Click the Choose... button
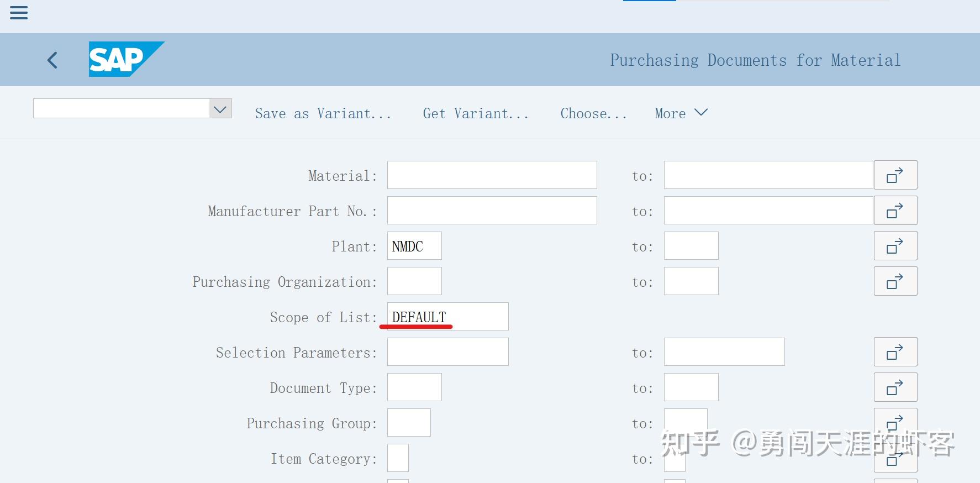980x483 pixels. pyautogui.click(x=593, y=113)
